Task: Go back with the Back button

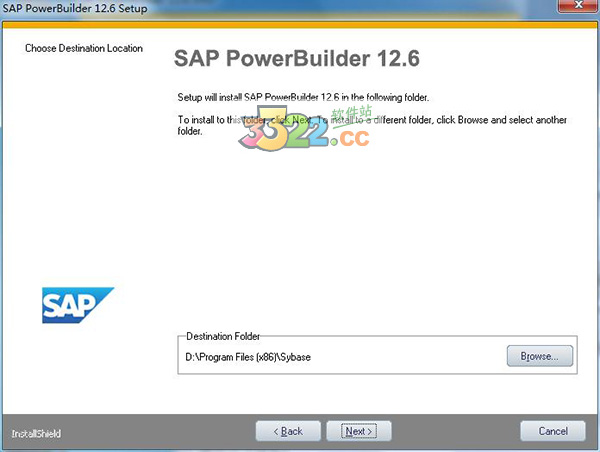Action: pos(288,431)
